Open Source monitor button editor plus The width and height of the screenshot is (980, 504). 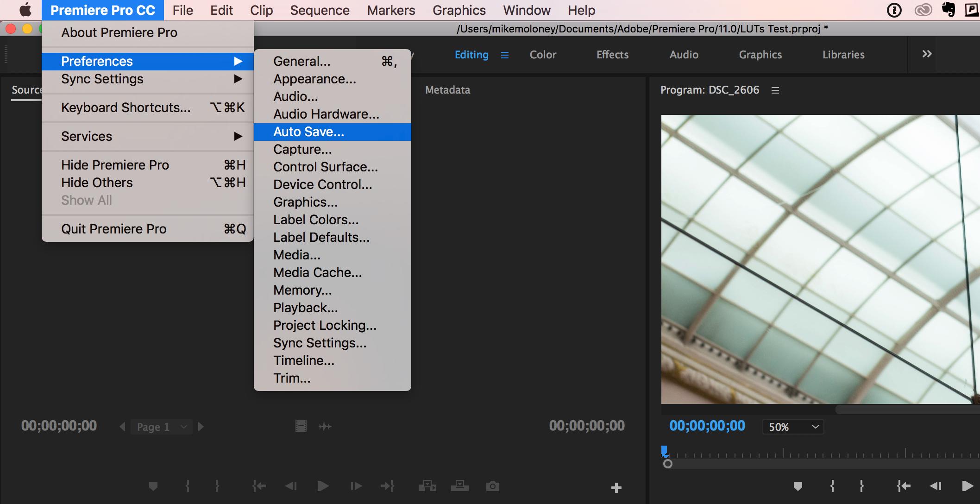(616, 487)
